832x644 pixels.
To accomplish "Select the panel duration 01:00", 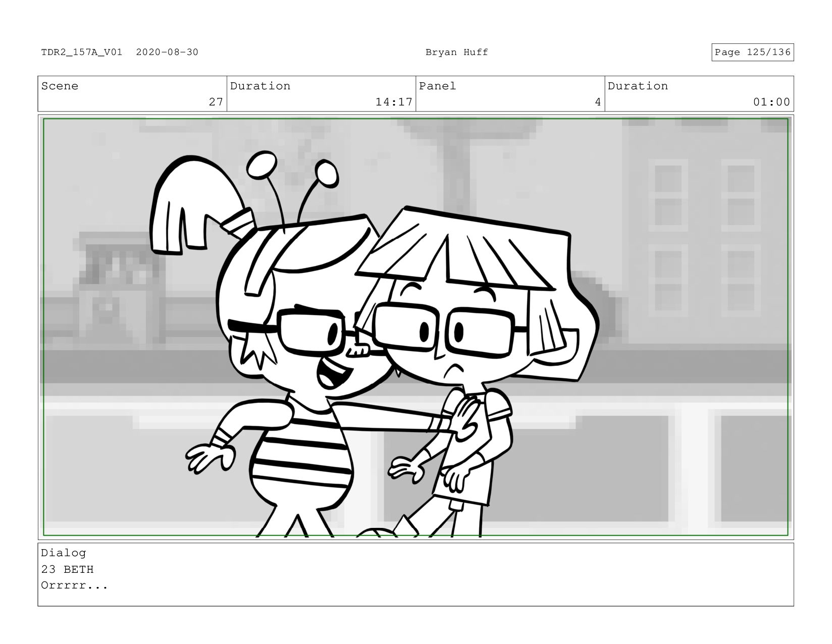I will (771, 102).
